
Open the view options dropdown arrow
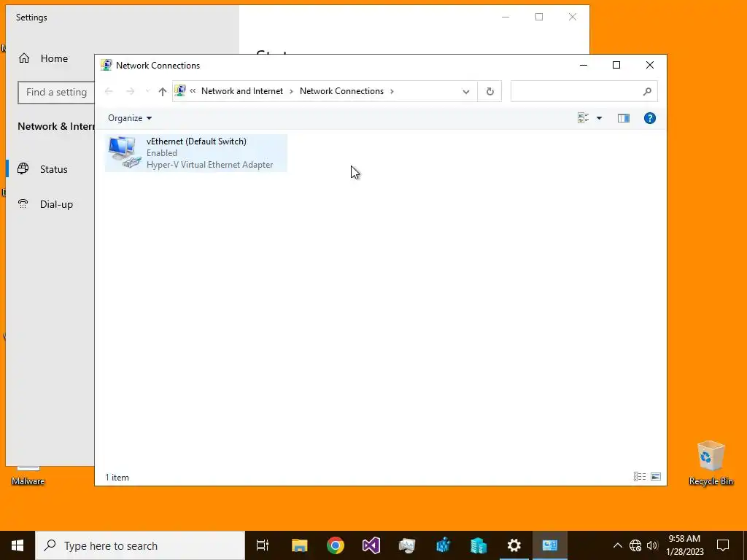[x=600, y=118]
